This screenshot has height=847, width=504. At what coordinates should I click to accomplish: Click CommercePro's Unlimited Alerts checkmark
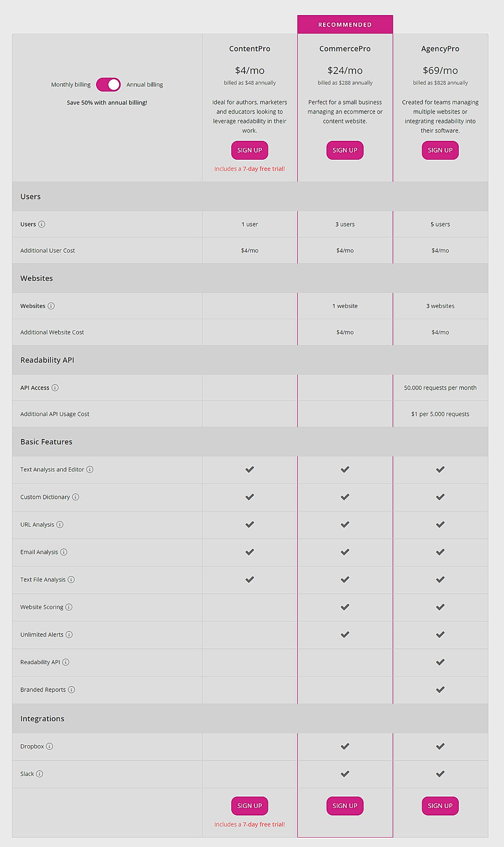coord(345,635)
